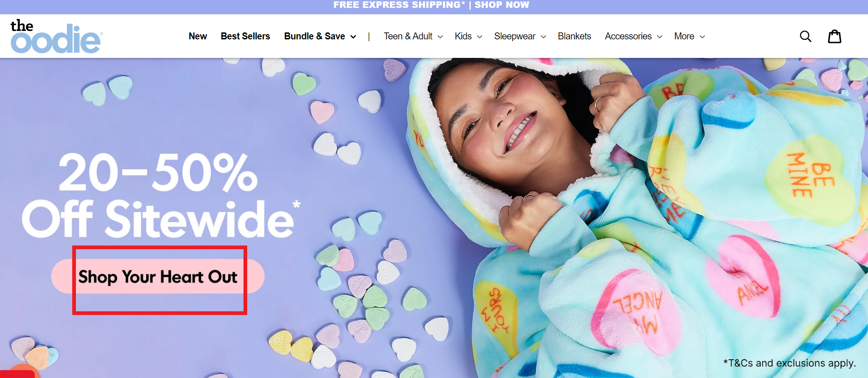Click The Oodie logo

pos(56,36)
